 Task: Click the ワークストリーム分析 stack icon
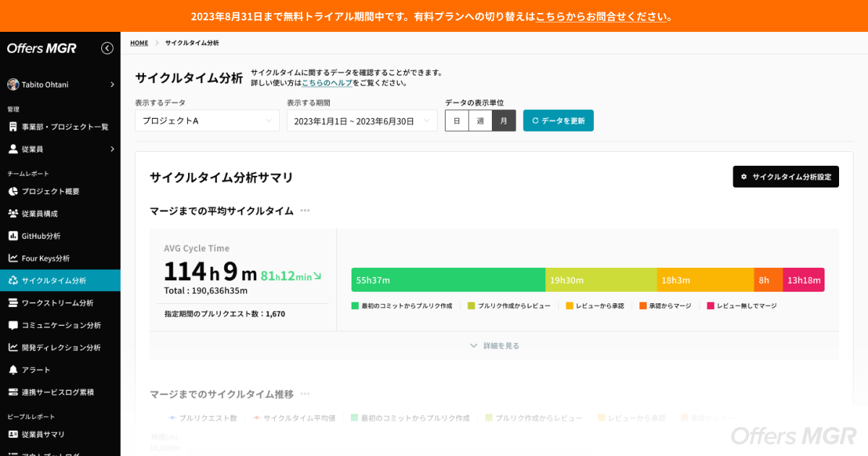13,303
